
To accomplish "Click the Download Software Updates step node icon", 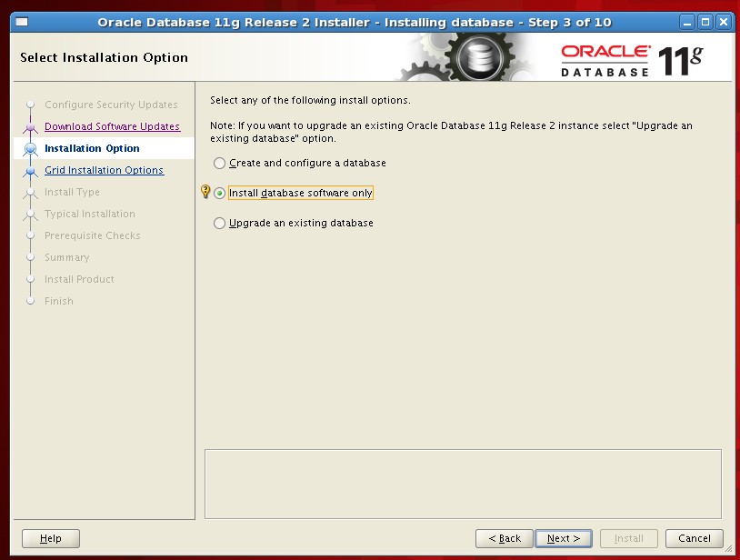I will [31, 127].
